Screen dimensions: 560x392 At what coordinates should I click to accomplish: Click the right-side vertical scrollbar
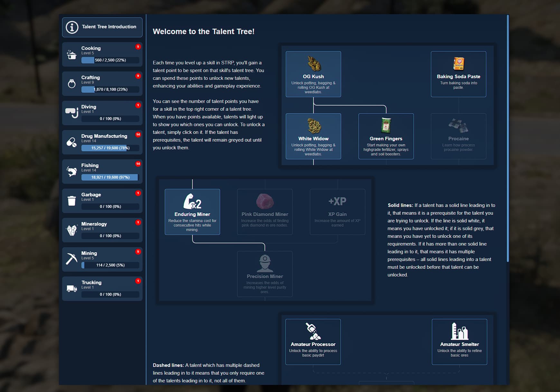(508, 138)
